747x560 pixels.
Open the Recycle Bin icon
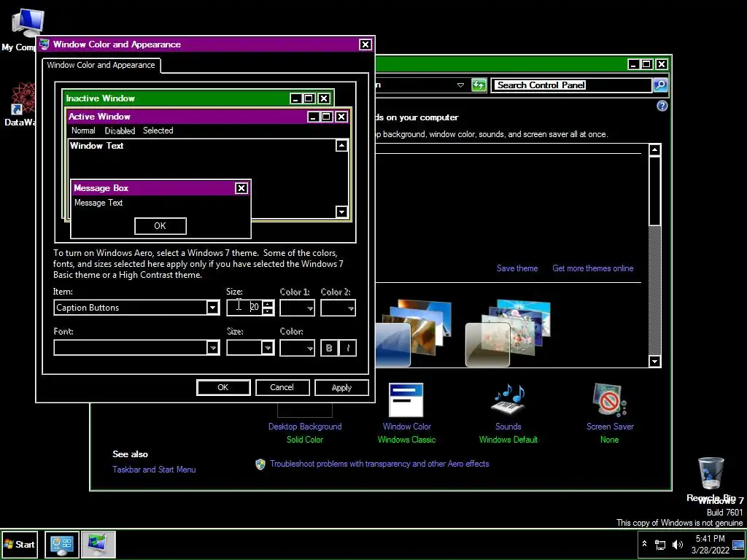tap(711, 472)
